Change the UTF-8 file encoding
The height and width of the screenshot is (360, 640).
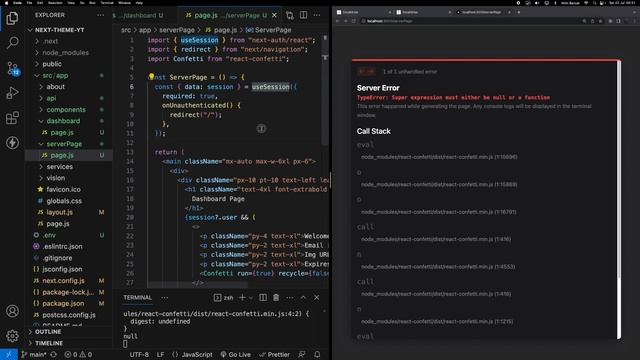click(139, 354)
